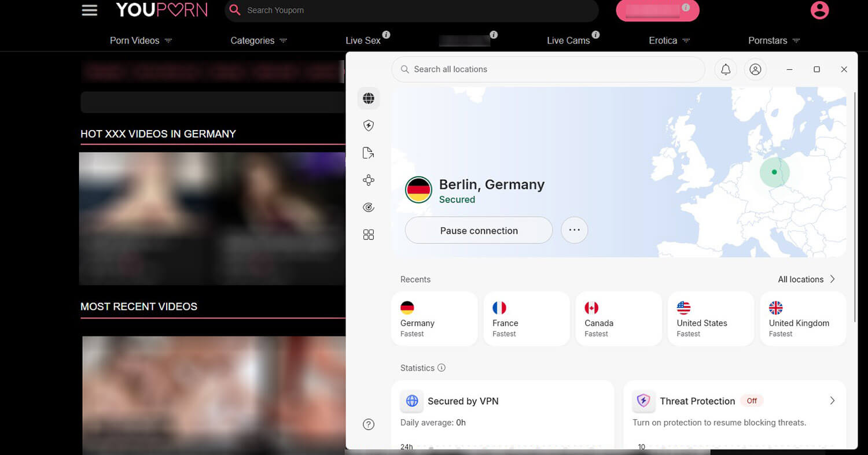Click the website logo in the header
This screenshot has height=455, width=868.
click(x=161, y=10)
